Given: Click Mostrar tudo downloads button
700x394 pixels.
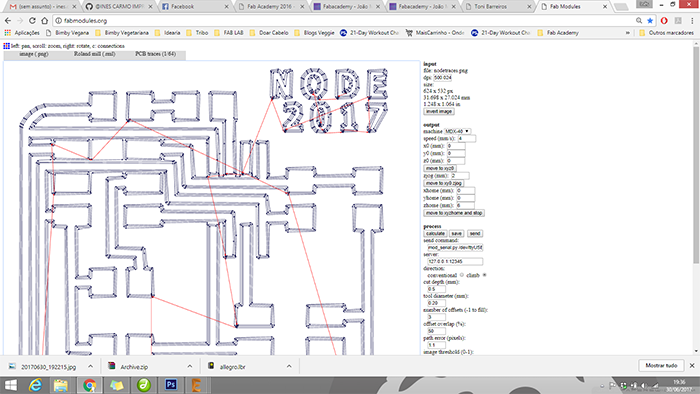Looking at the screenshot, I should tap(661, 365).
